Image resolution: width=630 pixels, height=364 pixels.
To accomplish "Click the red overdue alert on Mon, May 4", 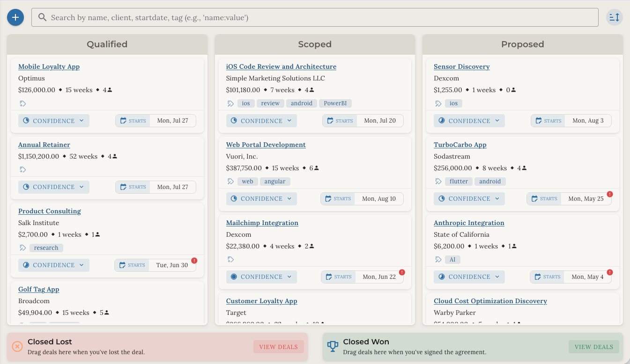I will 610,272.
